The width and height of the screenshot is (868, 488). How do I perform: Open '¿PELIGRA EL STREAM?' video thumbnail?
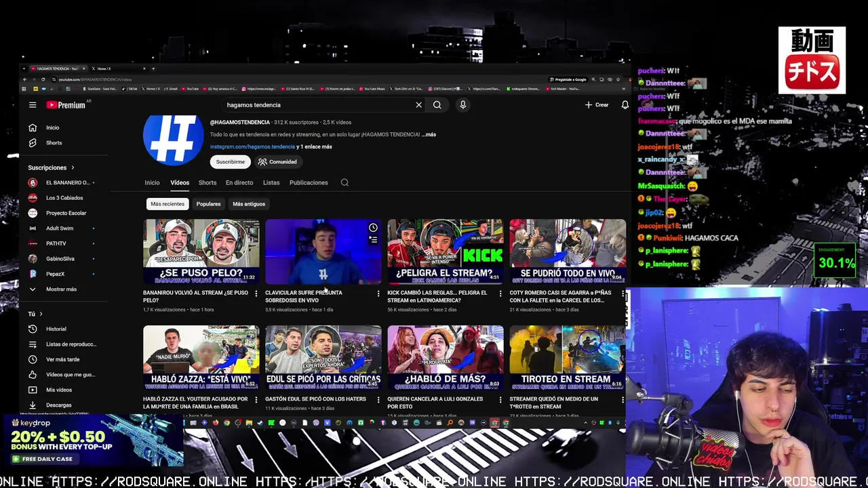pos(446,251)
